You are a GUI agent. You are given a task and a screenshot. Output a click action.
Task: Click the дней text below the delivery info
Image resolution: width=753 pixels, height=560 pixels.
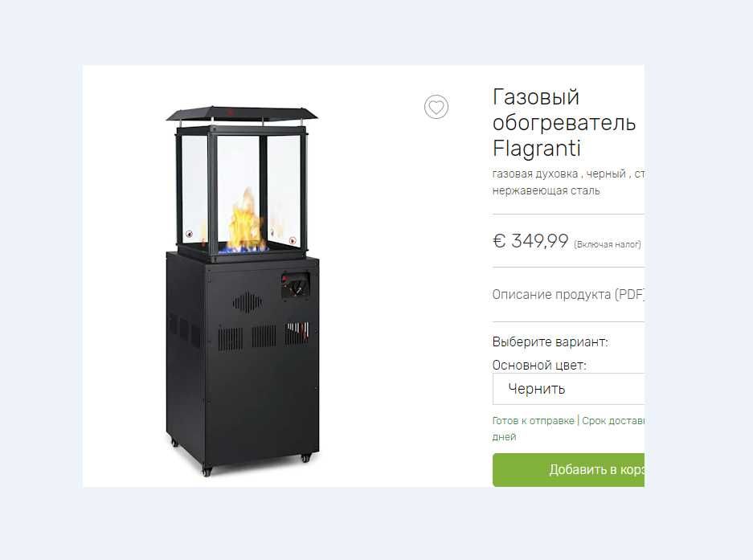(504, 437)
